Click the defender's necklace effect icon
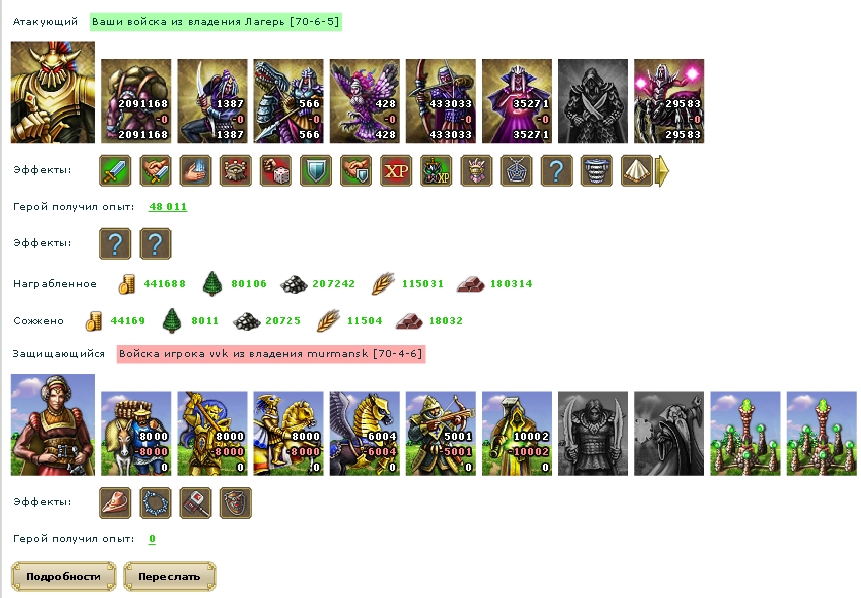Viewport: 861px width, 598px height. (x=155, y=502)
